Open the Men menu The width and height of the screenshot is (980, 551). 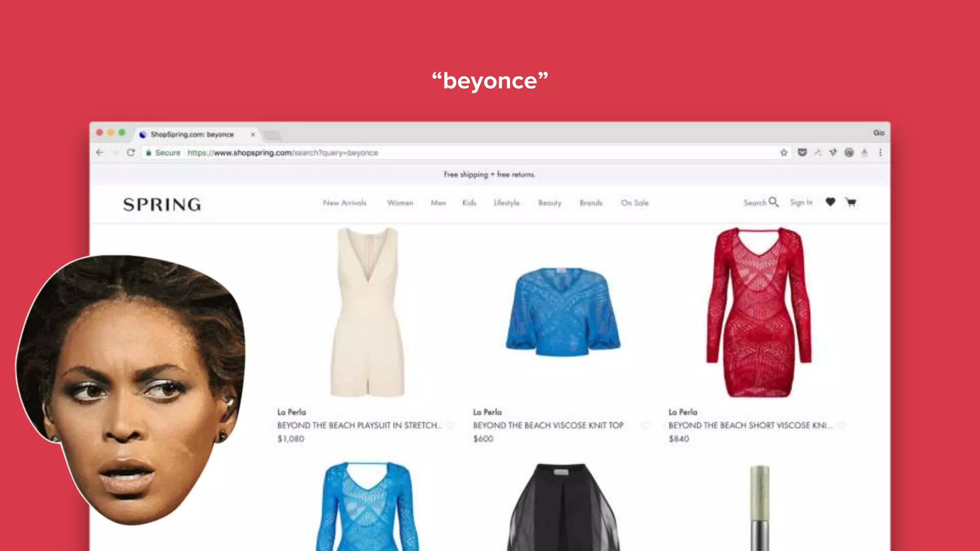[x=438, y=203]
